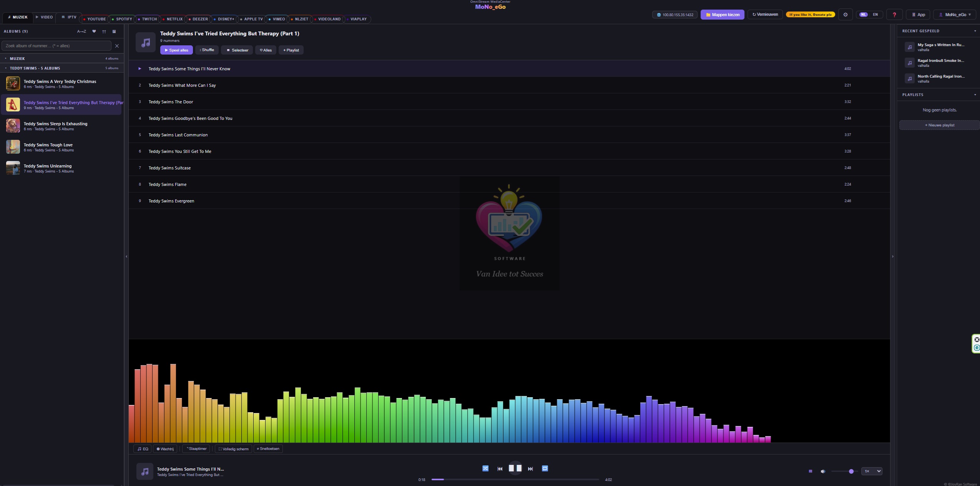Toggle shuffle in the player bar

(x=485, y=468)
